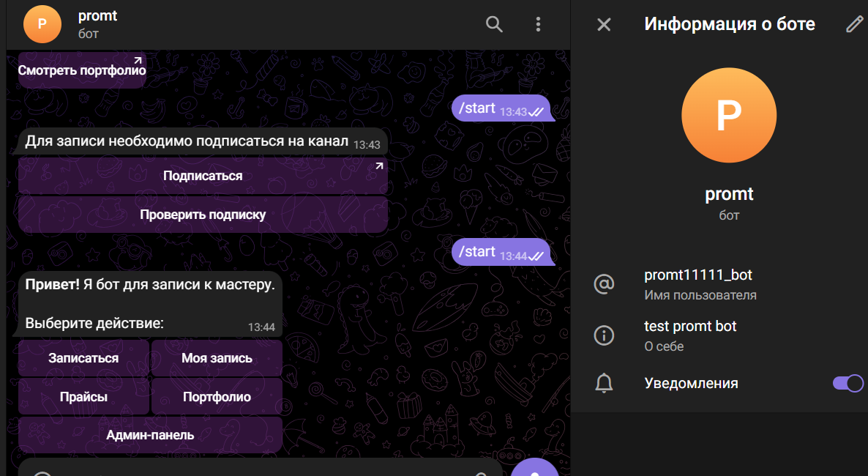Toggle the Уведомления switch off
The height and width of the screenshot is (476, 868).
[848, 383]
